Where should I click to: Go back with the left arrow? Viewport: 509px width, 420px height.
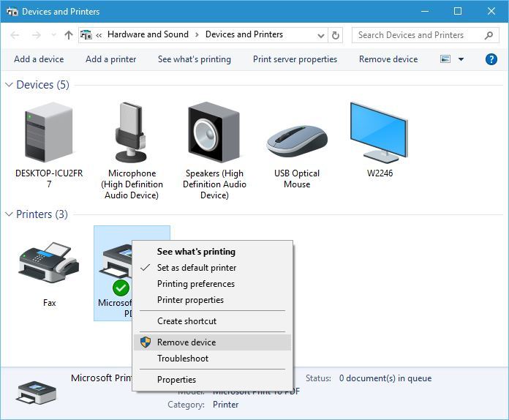pos(15,35)
